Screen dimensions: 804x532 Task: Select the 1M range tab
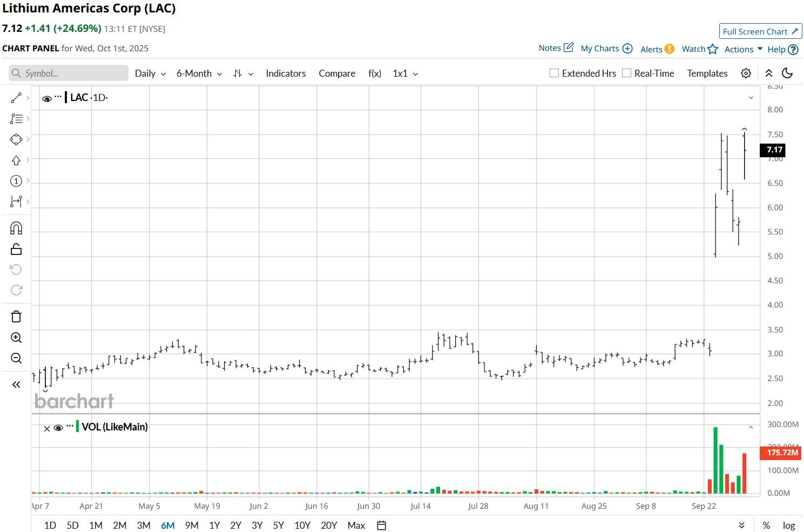click(96, 526)
